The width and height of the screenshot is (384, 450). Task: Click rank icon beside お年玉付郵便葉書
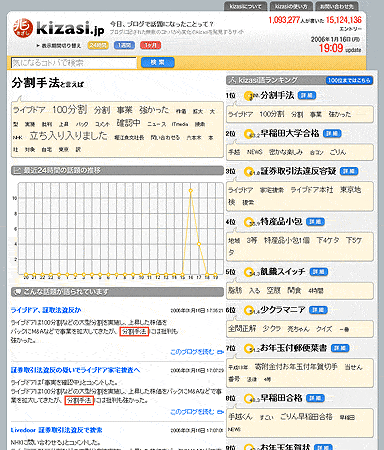pos(249,349)
